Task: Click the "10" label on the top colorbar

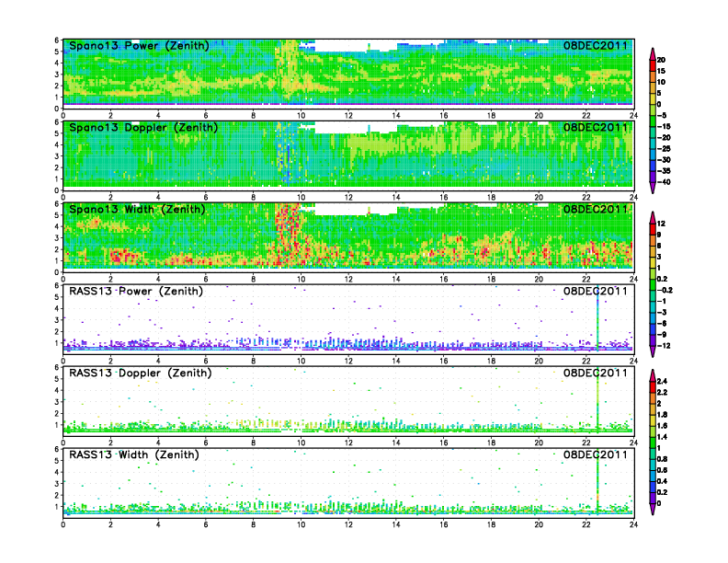Action: point(661,82)
